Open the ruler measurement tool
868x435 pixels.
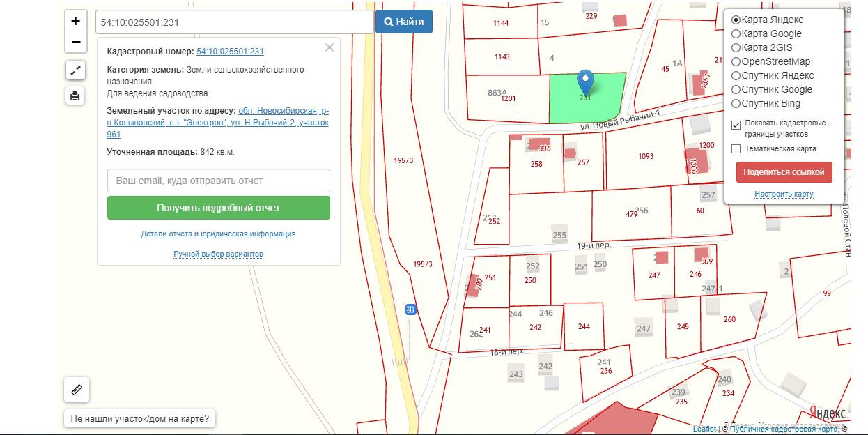click(77, 390)
